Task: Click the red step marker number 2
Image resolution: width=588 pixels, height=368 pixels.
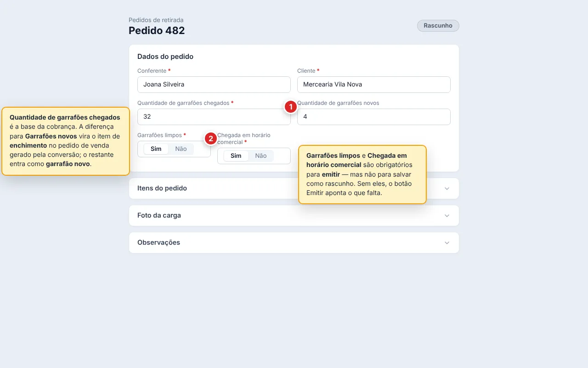Action: point(210,138)
